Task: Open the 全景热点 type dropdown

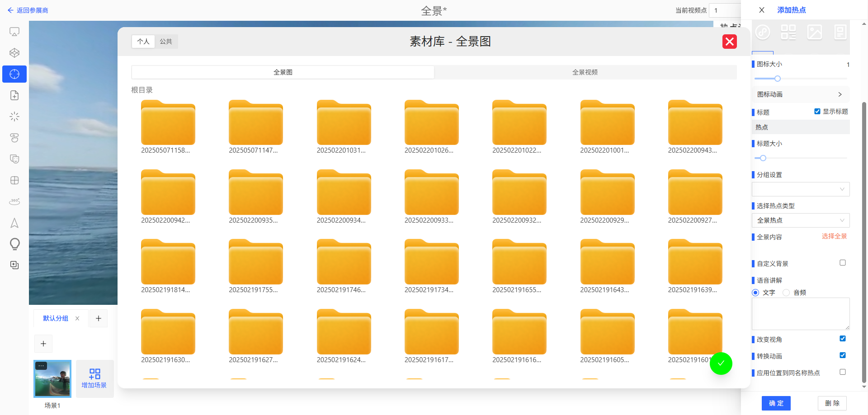Action: tap(800, 220)
